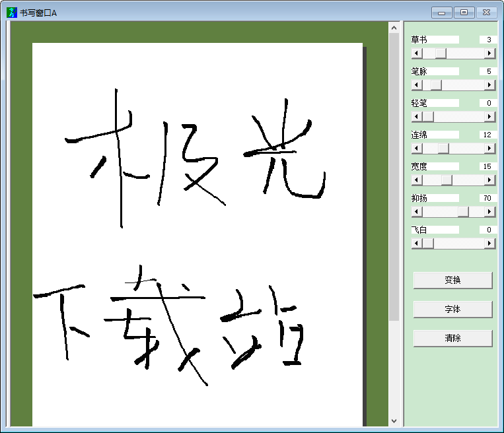504x433 pixels.
Task: Click the 连绵 value field showing 12
Action: (488, 135)
